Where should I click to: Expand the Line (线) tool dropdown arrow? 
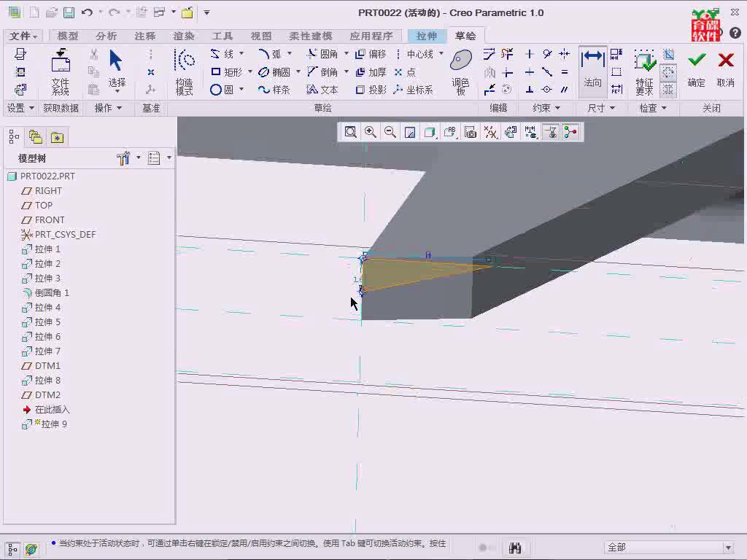tap(241, 53)
